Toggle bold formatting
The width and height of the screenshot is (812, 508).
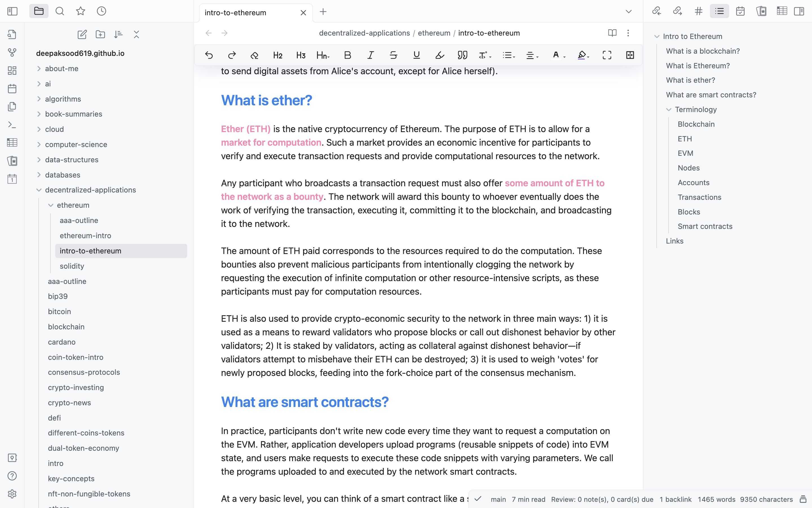(x=348, y=55)
